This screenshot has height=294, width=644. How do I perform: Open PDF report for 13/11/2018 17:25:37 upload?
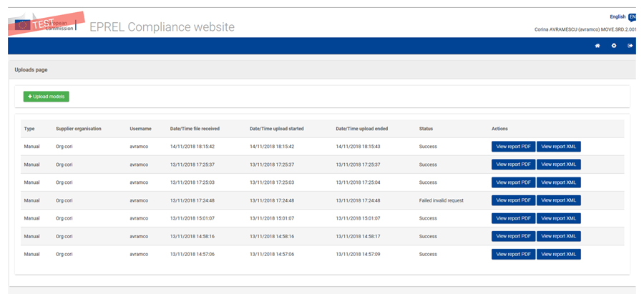513,165
